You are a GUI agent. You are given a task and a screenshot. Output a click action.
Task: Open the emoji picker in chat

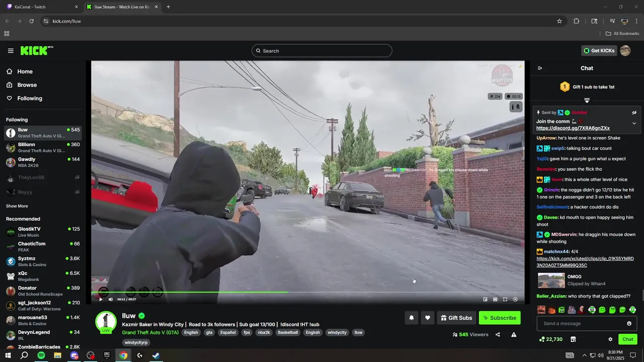click(629, 323)
